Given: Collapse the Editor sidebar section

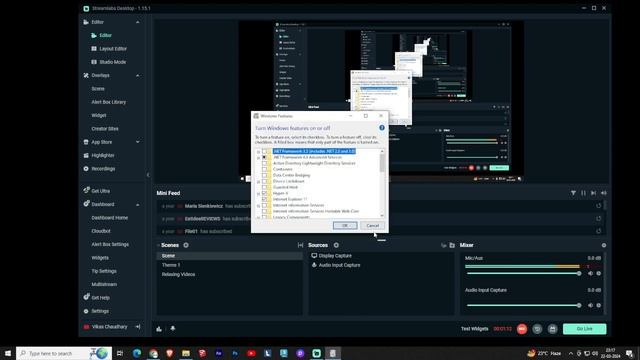Looking at the screenshot, I should point(138,22).
